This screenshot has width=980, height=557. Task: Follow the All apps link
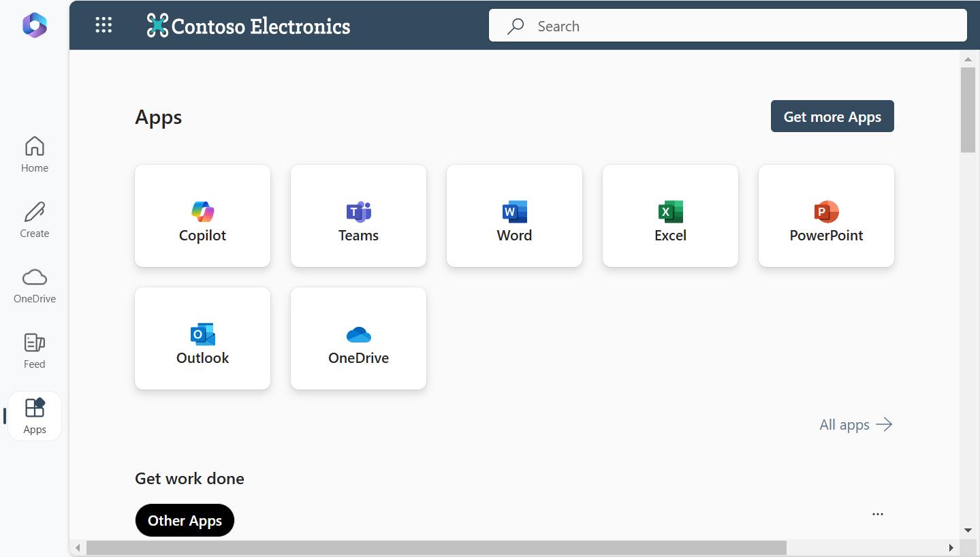856,425
